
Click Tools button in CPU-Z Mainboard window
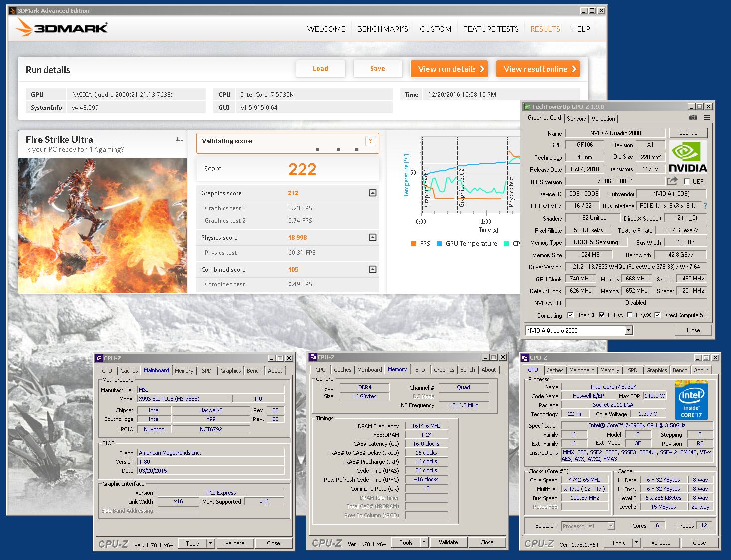192,543
